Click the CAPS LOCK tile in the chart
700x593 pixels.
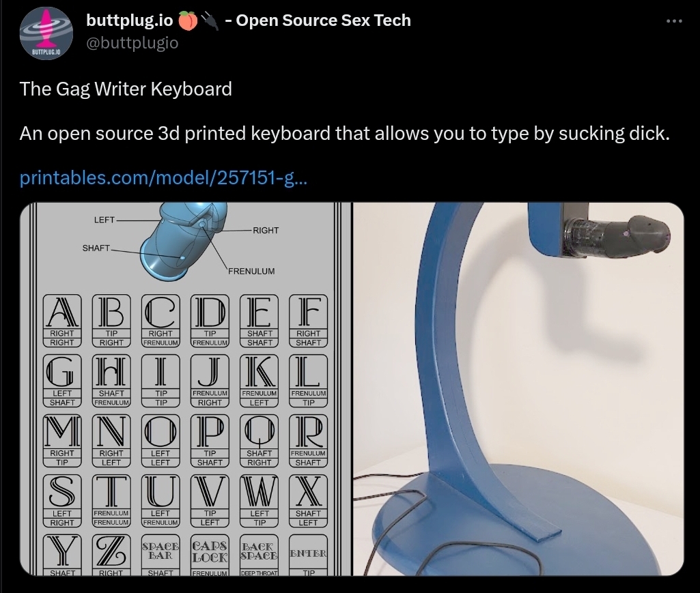[x=210, y=555]
